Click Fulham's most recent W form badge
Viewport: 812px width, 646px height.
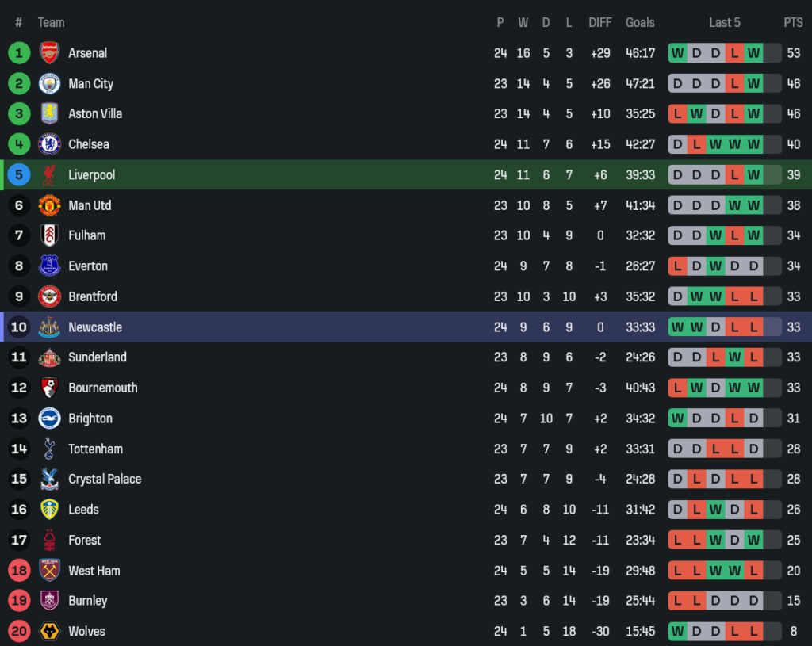click(x=753, y=235)
